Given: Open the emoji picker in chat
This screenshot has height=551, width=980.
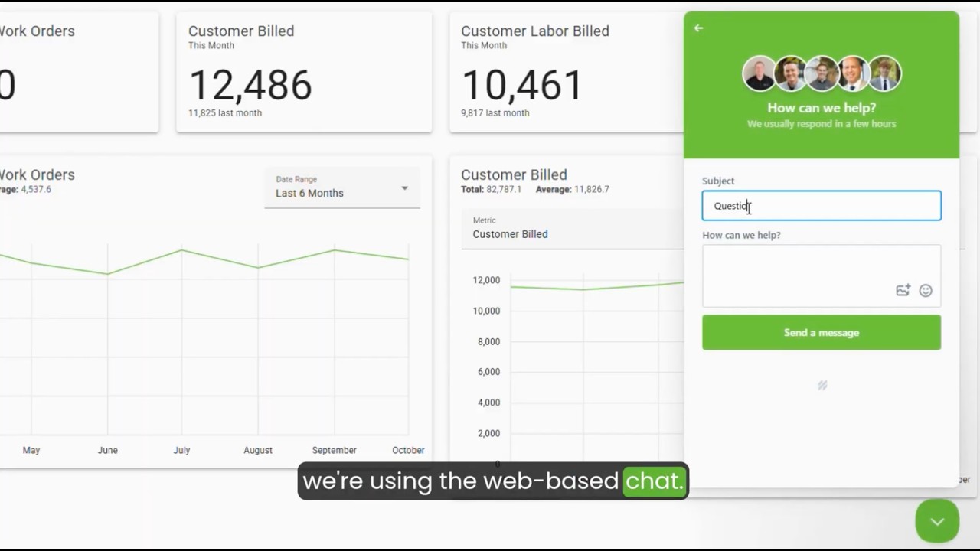Looking at the screenshot, I should [x=926, y=290].
